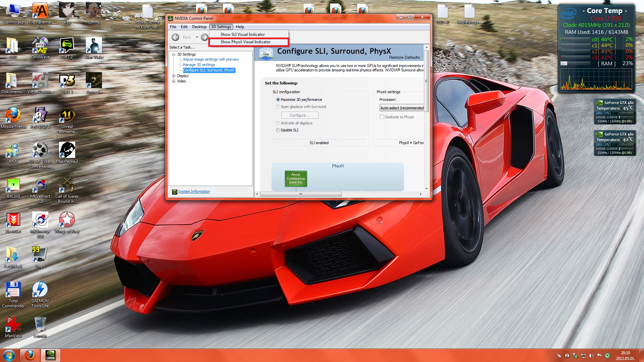The width and height of the screenshot is (644, 362).
Task: Open MKVextract GUI desktop icon
Action: click(40, 190)
